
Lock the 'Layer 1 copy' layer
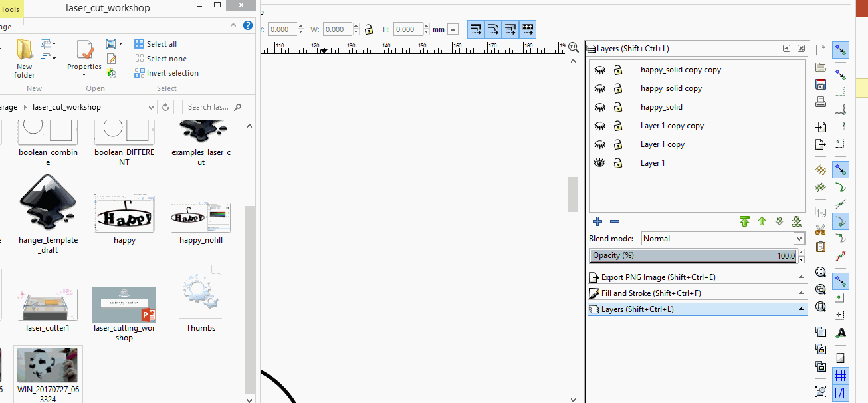617,144
